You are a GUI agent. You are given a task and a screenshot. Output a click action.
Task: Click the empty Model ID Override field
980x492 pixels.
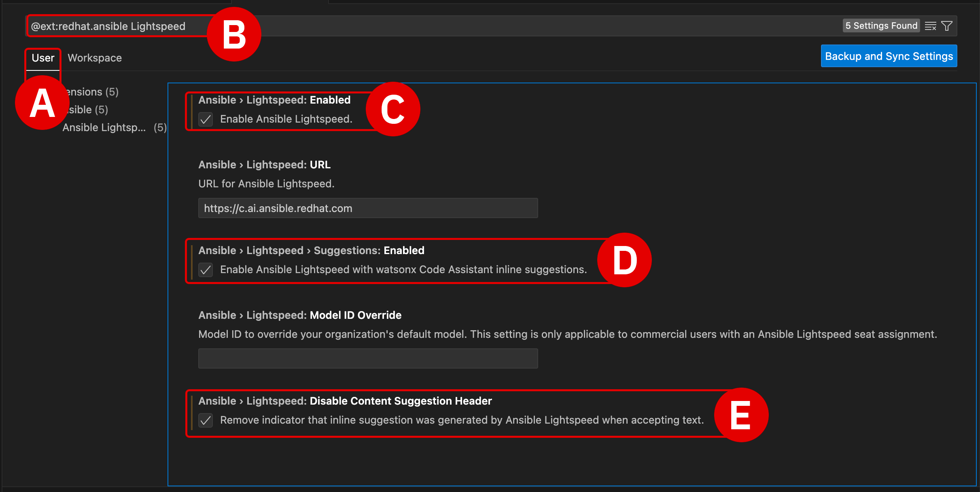tap(368, 359)
